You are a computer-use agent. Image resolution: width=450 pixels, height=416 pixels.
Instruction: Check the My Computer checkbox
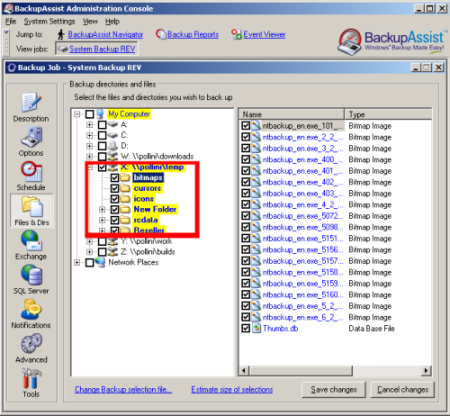(x=89, y=114)
